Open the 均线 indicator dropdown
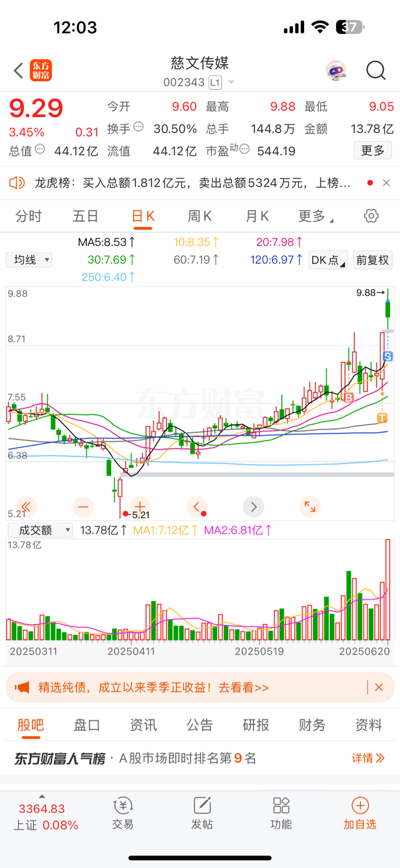The image size is (400, 868). 29,260
